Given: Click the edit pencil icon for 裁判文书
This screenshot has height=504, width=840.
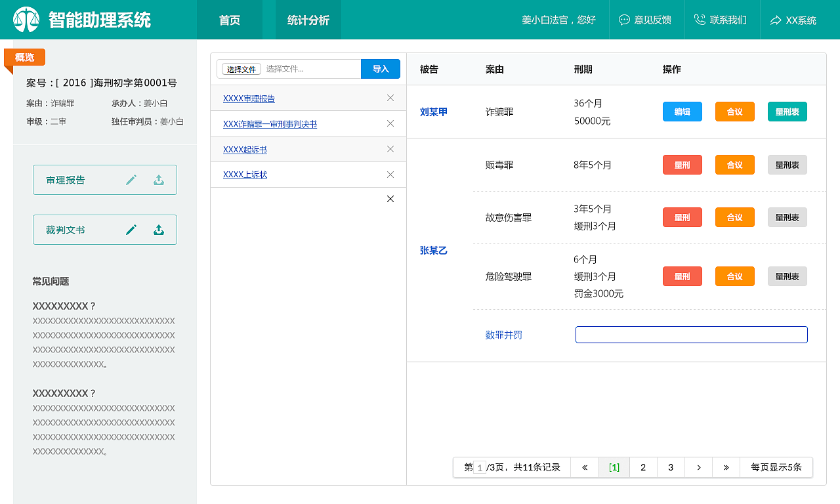Looking at the screenshot, I should (x=131, y=230).
